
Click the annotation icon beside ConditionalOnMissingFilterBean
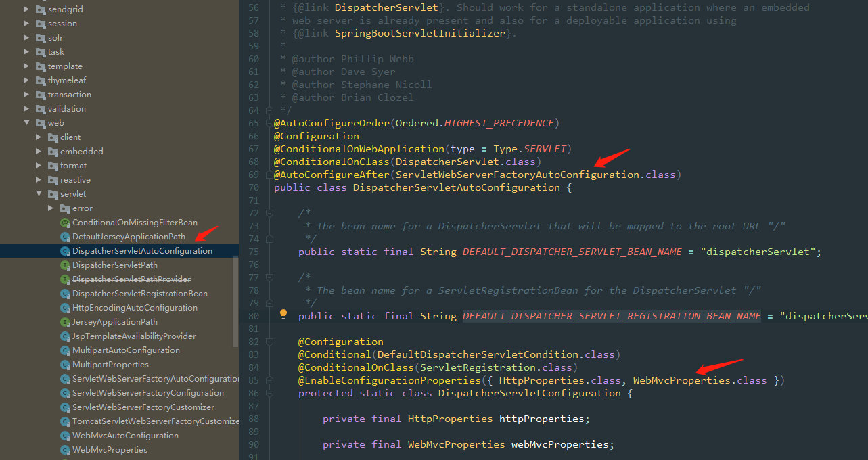click(x=65, y=223)
